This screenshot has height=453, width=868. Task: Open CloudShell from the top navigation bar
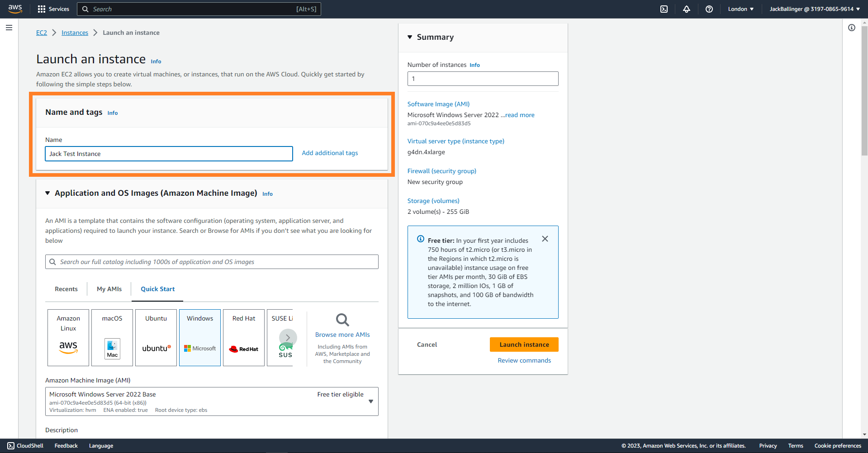pyautogui.click(x=664, y=9)
